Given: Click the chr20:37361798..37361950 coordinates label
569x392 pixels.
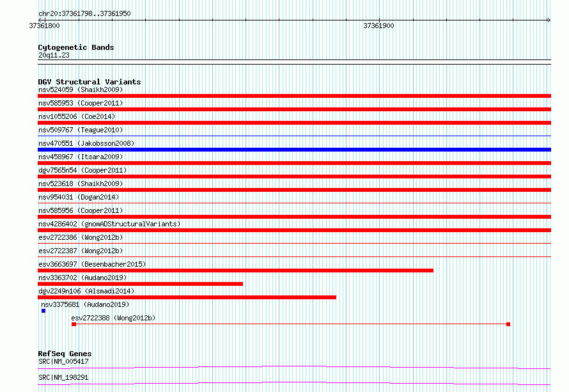Looking at the screenshot, I should coord(84,13).
